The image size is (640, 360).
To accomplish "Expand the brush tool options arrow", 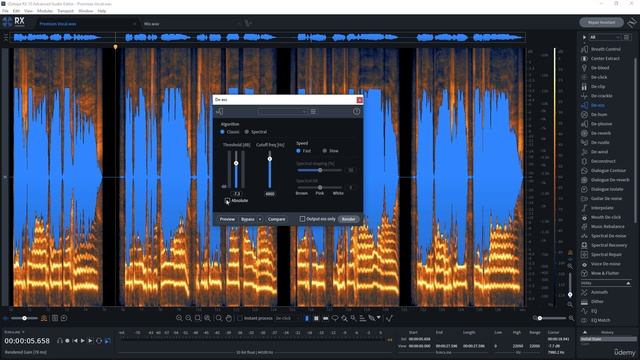I will click(379, 318).
